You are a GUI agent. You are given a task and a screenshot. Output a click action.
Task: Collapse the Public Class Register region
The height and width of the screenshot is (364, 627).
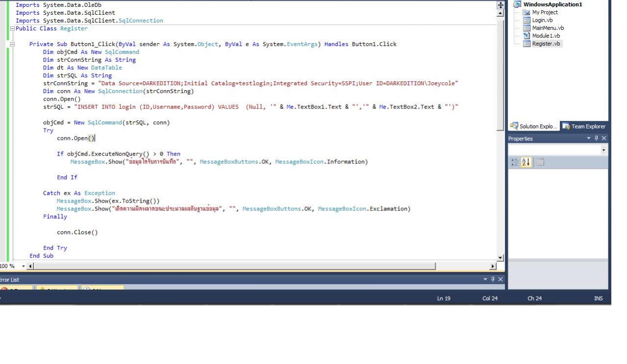12,28
